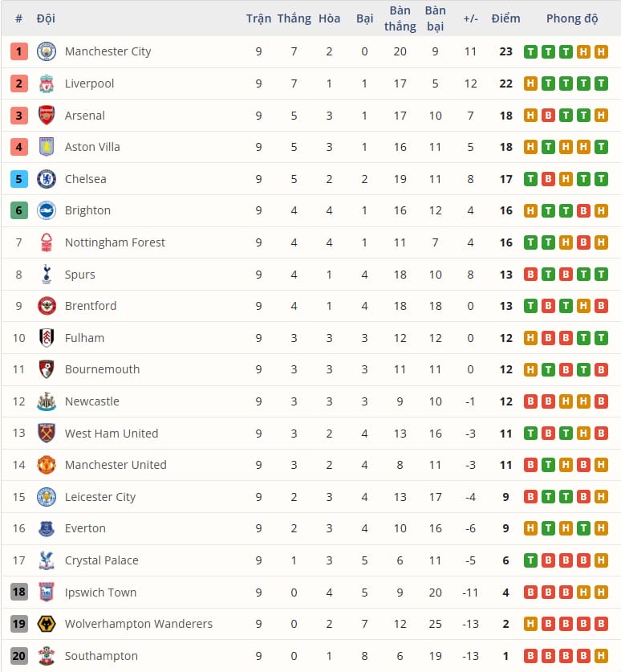The image size is (621, 672).
Task: Click the Thắng column header
Action: coord(294,18)
